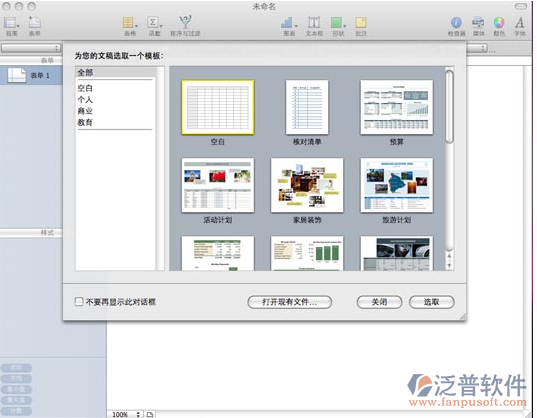
Task: Open the 100% zoom level dropdown
Action: pyautogui.click(x=126, y=414)
